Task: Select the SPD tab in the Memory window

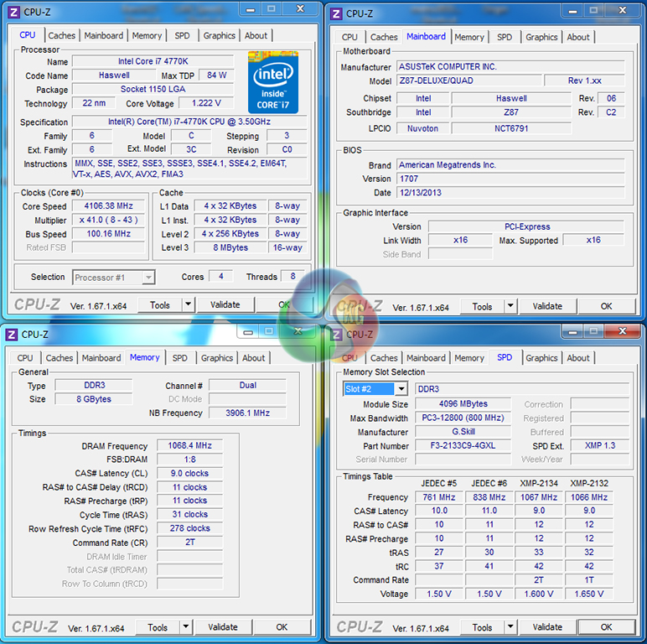Action: [x=180, y=358]
